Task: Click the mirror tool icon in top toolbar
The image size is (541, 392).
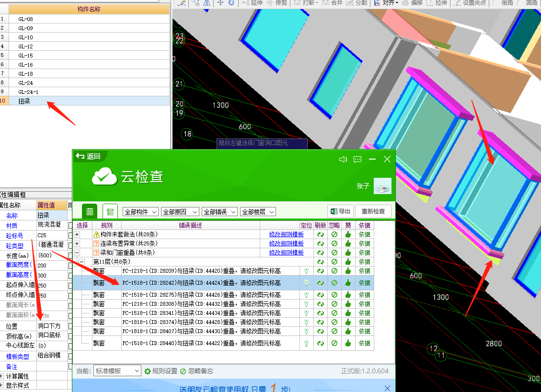Action: pyautogui.click(x=207, y=3)
